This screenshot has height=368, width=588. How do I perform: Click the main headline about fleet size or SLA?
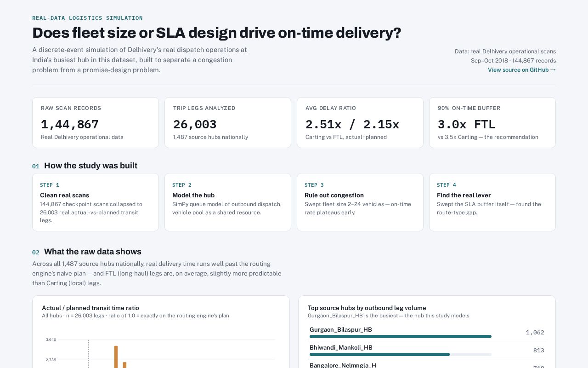click(x=217, y=33)
